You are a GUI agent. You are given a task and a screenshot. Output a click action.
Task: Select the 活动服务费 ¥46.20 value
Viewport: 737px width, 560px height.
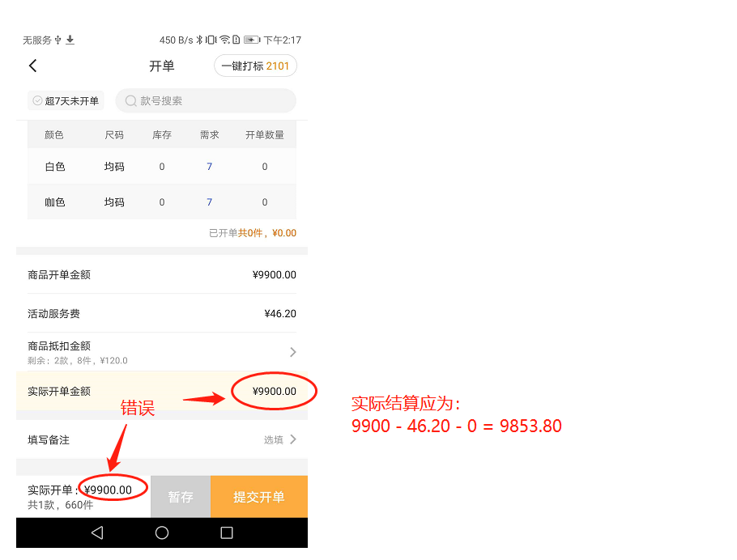click(x=280, y=314)
